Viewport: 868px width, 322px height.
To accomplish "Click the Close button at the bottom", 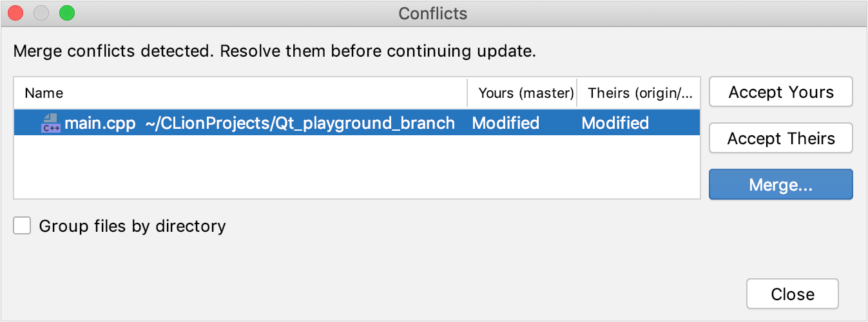I will 792,294.
